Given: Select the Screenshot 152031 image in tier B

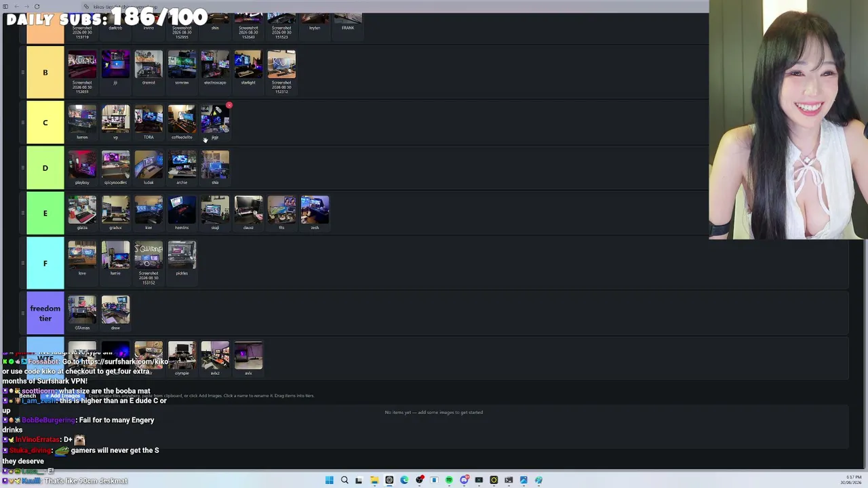Looking at the screenshot, I should [82, 64].
